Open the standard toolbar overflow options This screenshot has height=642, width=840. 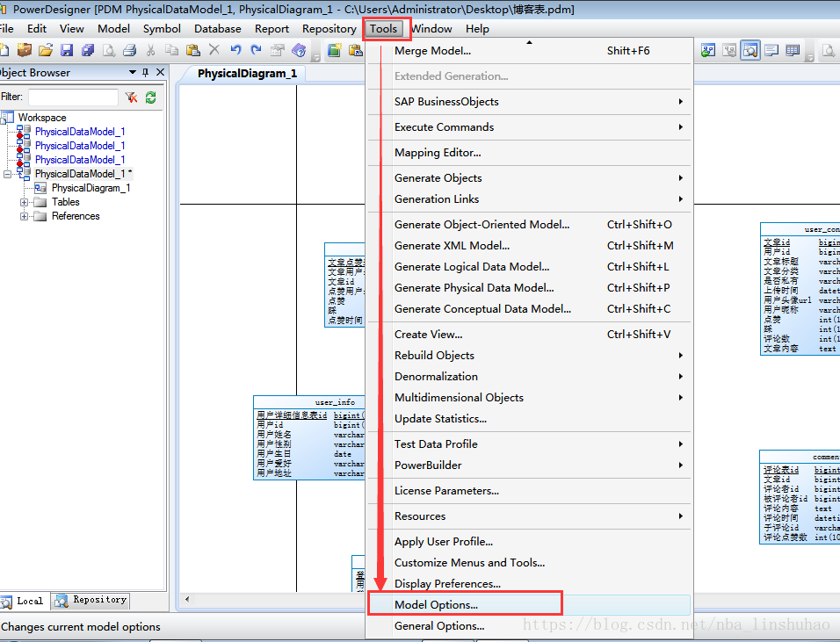[316, 55]
